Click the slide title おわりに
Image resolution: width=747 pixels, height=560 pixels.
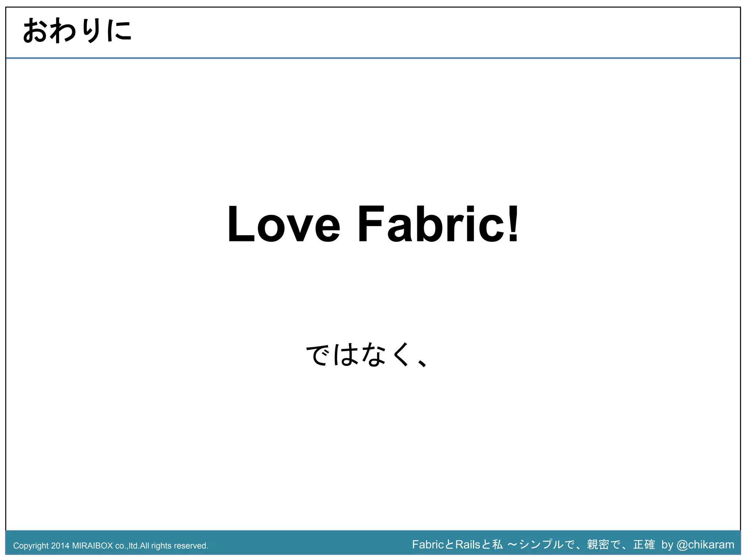point(77,31)
